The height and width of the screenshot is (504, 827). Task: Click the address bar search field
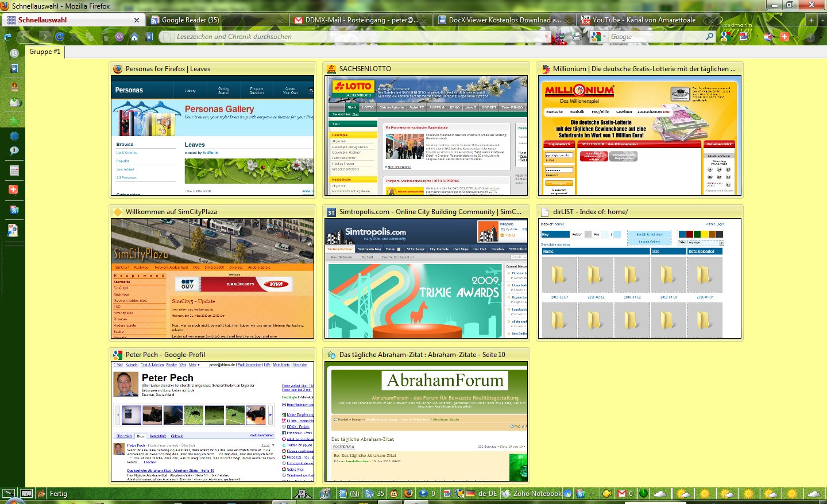coord(356,37)
